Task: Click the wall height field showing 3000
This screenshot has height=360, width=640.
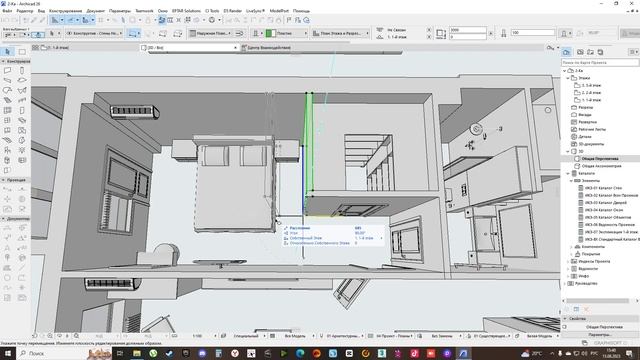Action: tap(468, 30)
